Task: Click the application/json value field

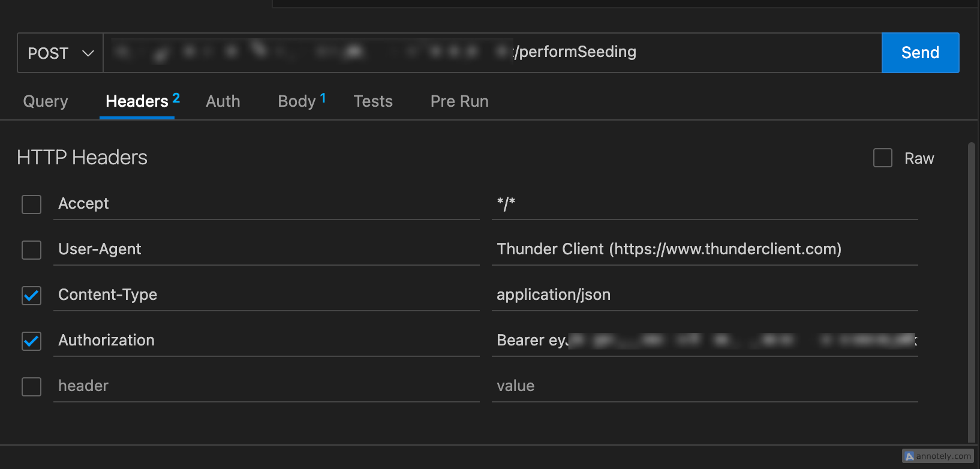Action: tap(704, 295)
